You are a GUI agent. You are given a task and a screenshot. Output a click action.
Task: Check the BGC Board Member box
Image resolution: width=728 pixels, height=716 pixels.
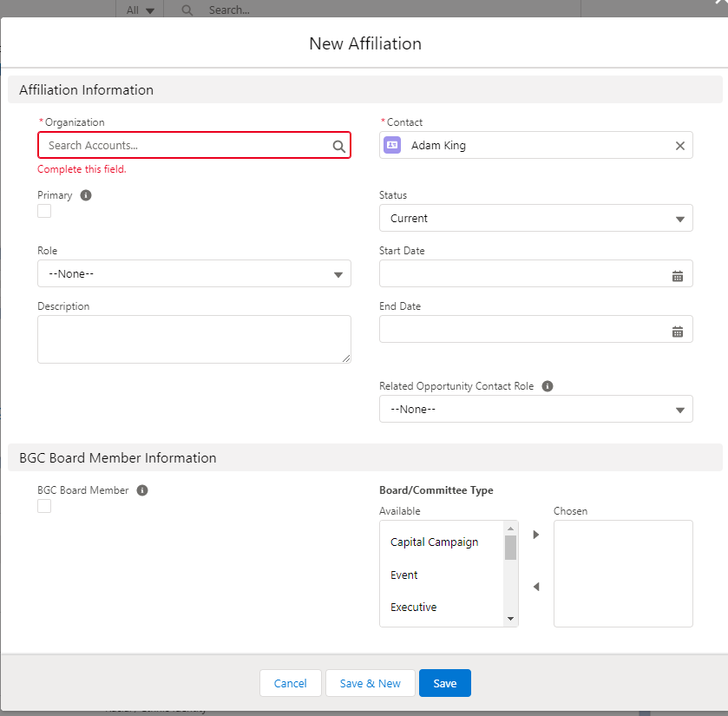coord(43,505)
